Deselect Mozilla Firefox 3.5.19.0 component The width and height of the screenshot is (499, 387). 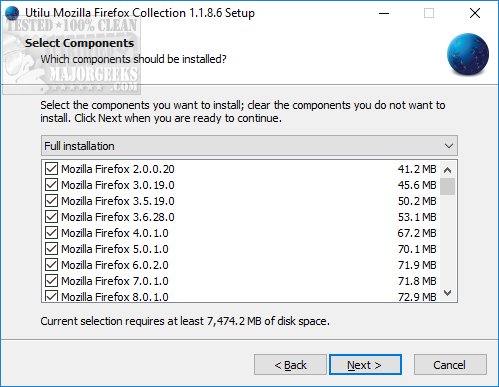(x=51, y=201)
